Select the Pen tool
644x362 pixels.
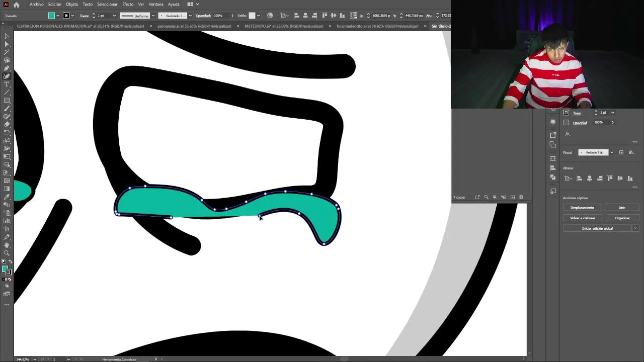pos(7,68)
